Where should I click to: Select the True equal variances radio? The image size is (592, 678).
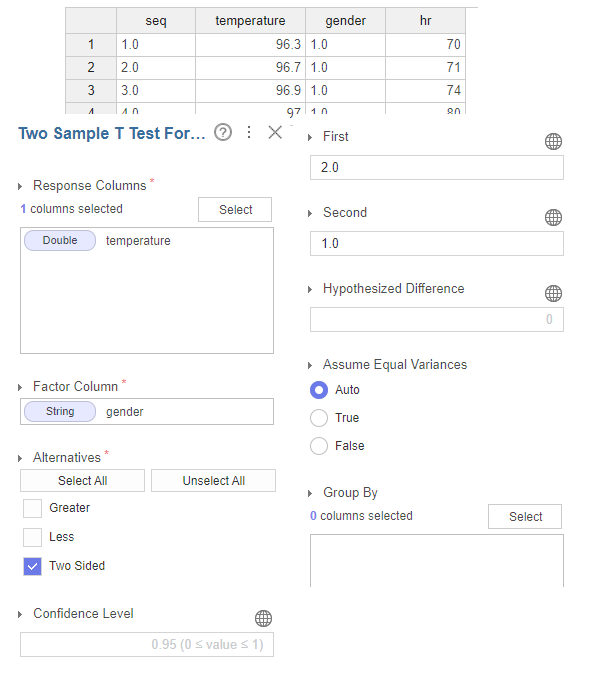[319, 418]
